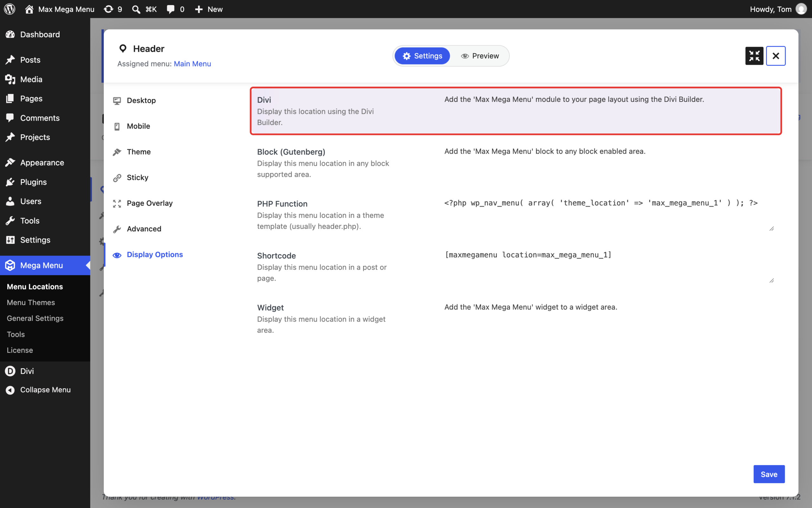Image resolution: width=812 pixels, height=508 pixels.
Task: Click the New content button
Action: click(x=209, y=9)
